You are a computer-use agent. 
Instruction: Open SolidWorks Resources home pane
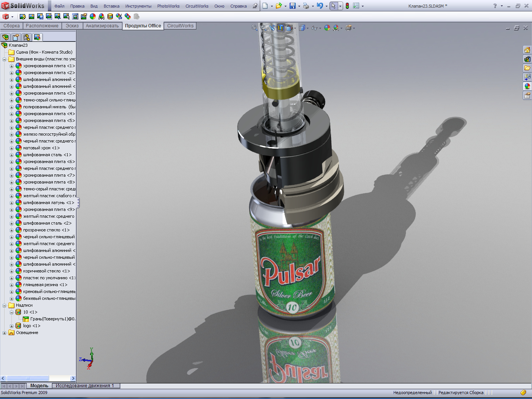527,50
